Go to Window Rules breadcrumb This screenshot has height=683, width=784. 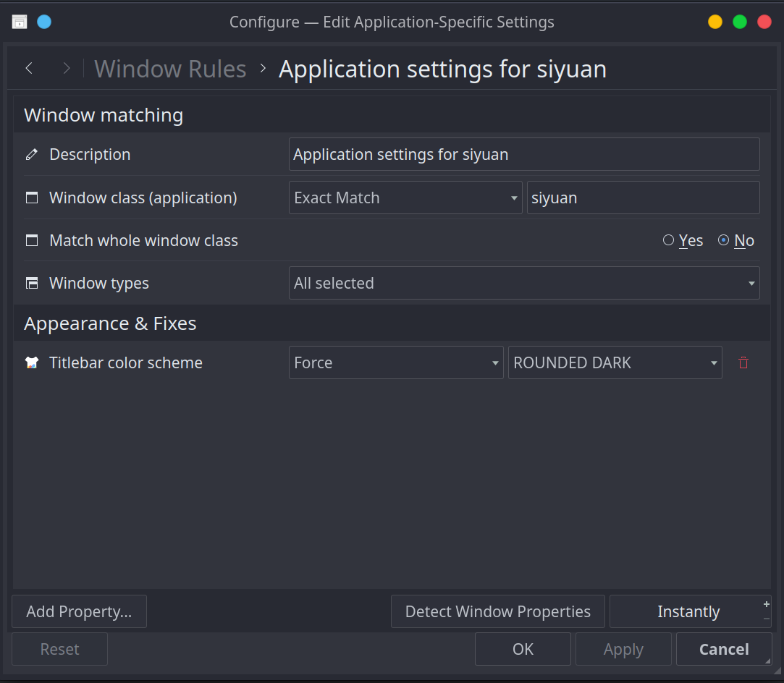[170, 69]
